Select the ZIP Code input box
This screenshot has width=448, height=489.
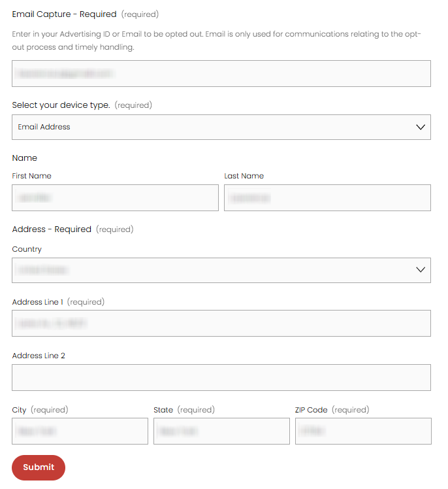(x=363, y=431)
